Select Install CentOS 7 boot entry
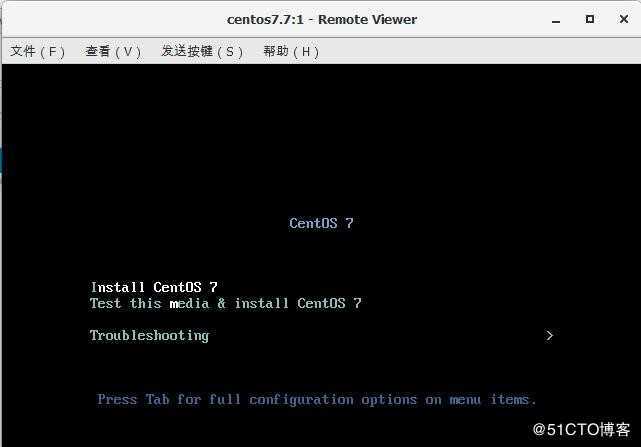Viewport: 641px width, 447px height. [x=154, y=287]
